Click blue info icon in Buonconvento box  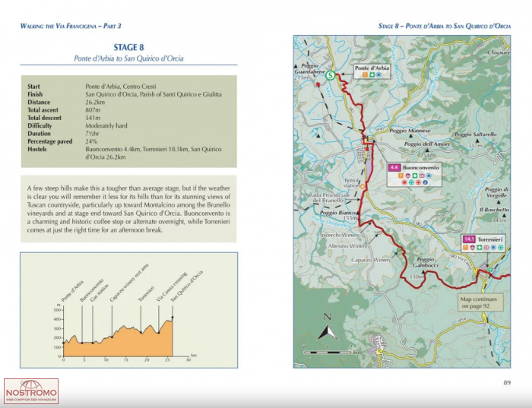tap(425, 182)
